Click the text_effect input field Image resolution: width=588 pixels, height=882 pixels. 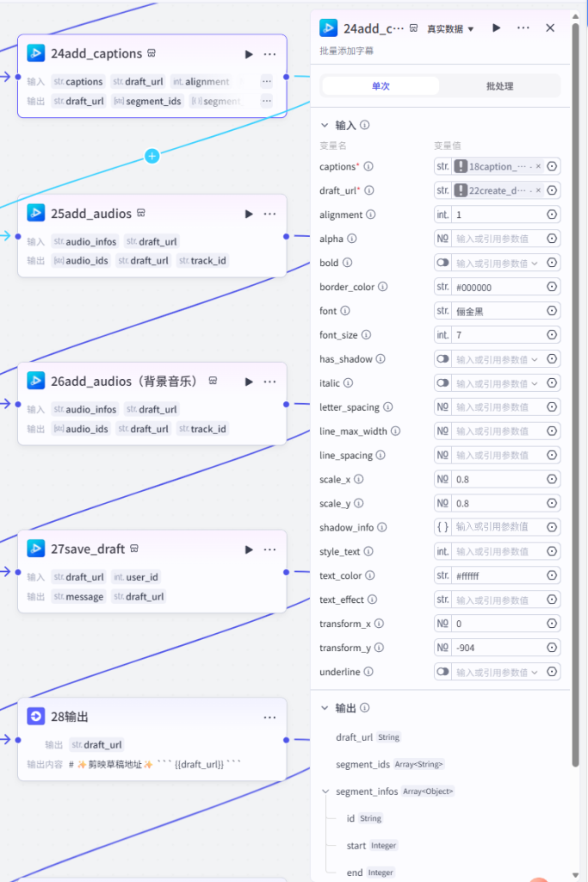pos(498,599)
